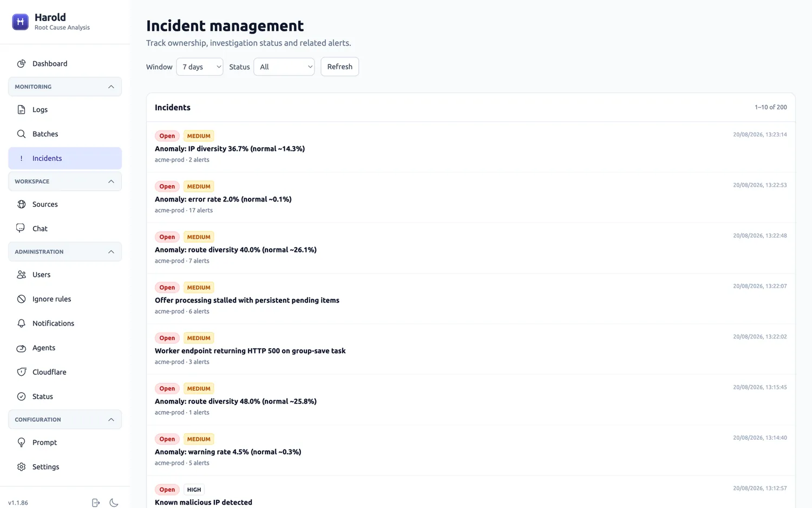The height and width of the screenshot is (508, 812).
Task: Navigate to Logs in the sidebar
Action: pyautogui.click(x=65, y=109)
